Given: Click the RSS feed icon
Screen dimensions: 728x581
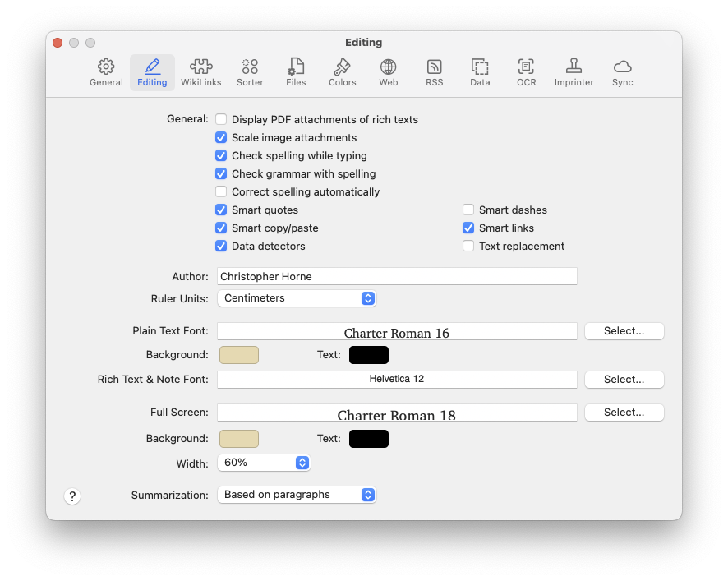Looking at the screenshot, I should [x=434, y=72].
